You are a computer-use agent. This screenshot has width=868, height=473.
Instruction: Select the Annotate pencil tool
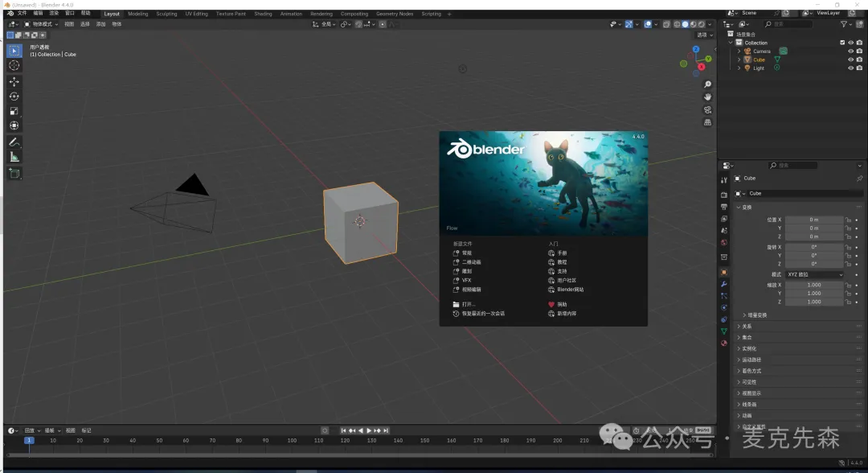14,142
